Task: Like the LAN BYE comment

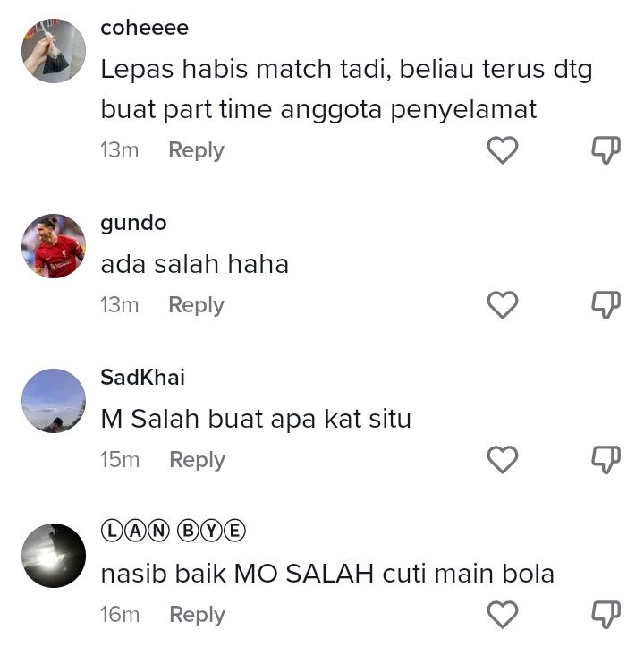Action: 503,615
